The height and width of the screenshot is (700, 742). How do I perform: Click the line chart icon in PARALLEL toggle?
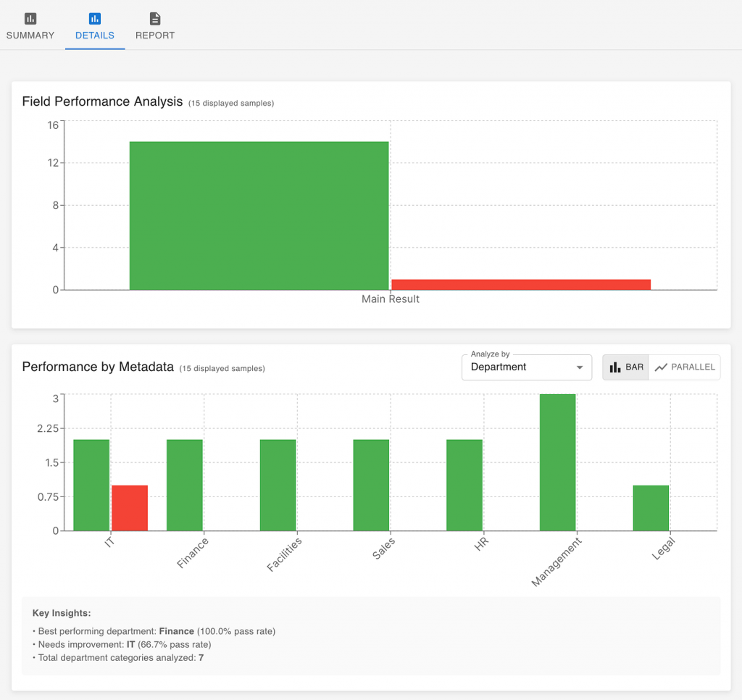660,367
